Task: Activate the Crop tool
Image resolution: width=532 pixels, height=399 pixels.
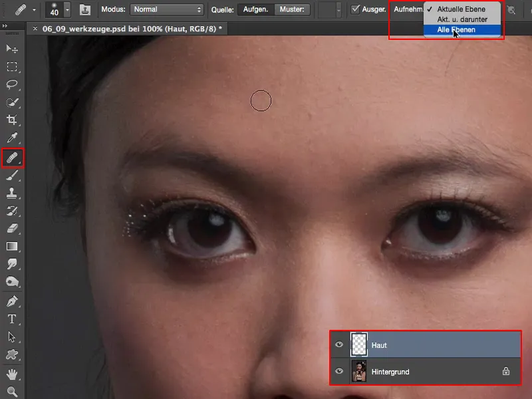Action: [x=12, y=120]
